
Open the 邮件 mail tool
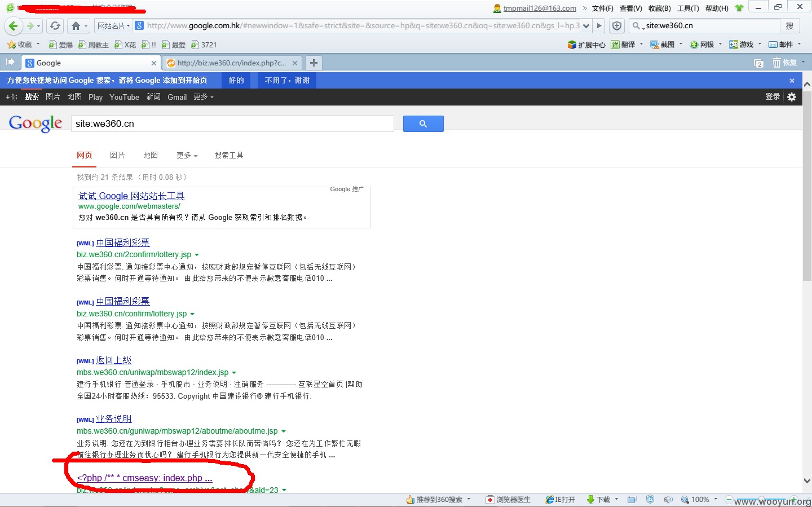tap(781, 45)
